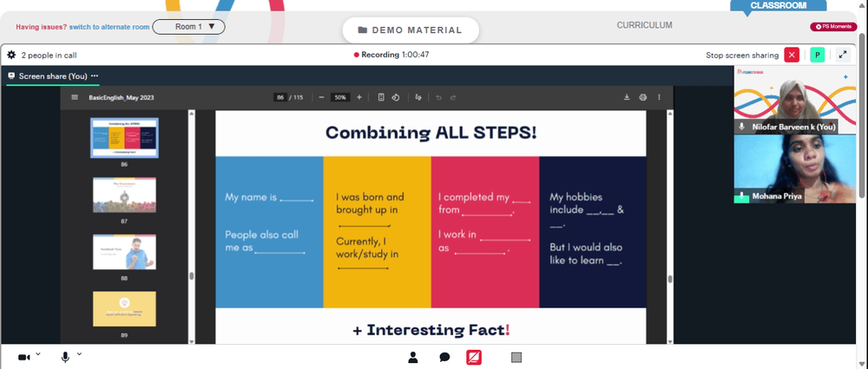Image resolution: width=868 pixels, height=369 pixels.
Task: Click the 'Having issues?' text
Action: [42, 27]
